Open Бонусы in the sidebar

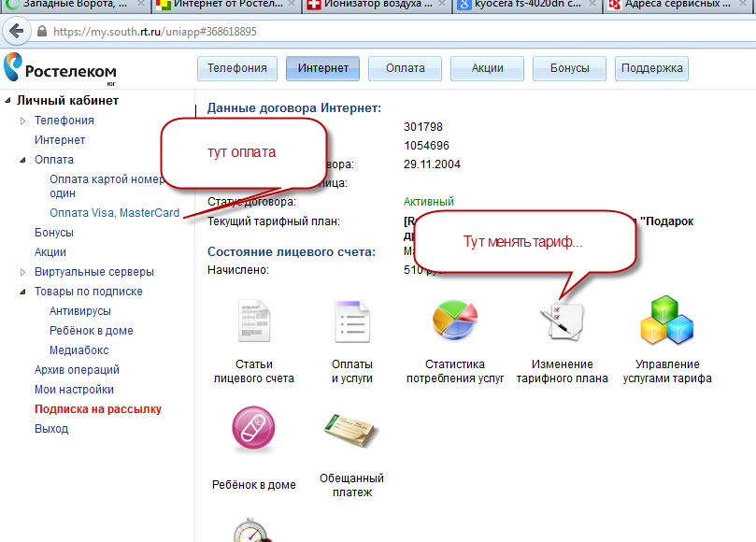click(54, 233)
